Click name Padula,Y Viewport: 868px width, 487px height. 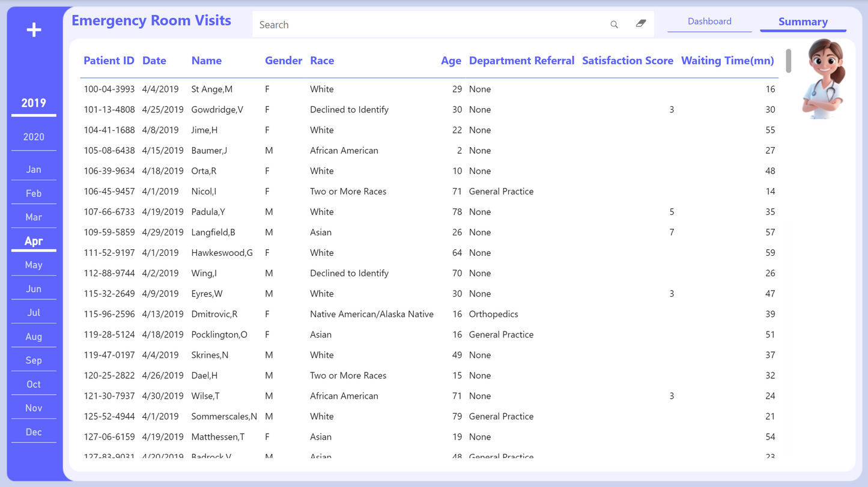click(x=208, y=212)
